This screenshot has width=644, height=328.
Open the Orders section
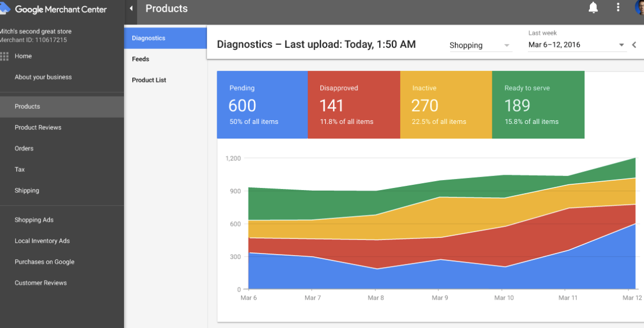[23, 148]
